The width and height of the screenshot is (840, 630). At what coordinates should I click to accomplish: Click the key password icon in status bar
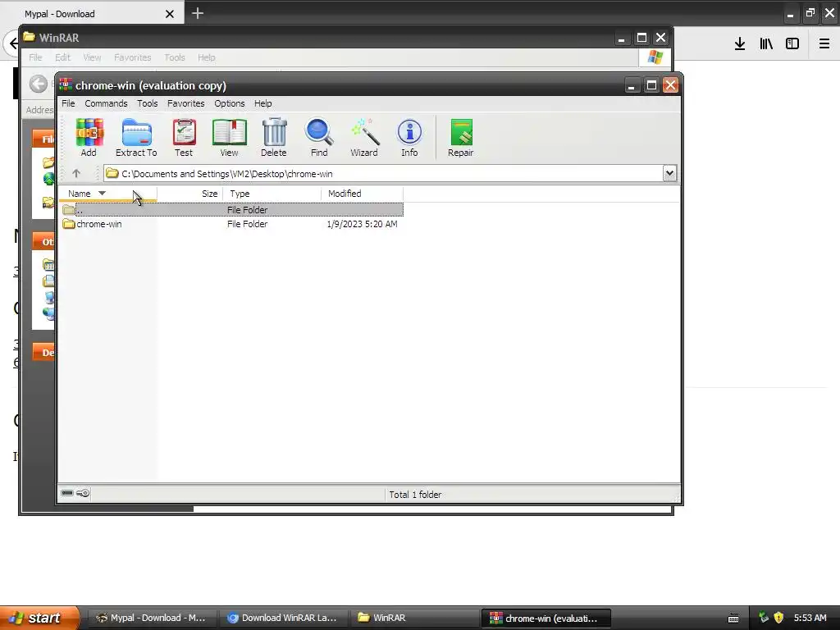coord(83,493)
